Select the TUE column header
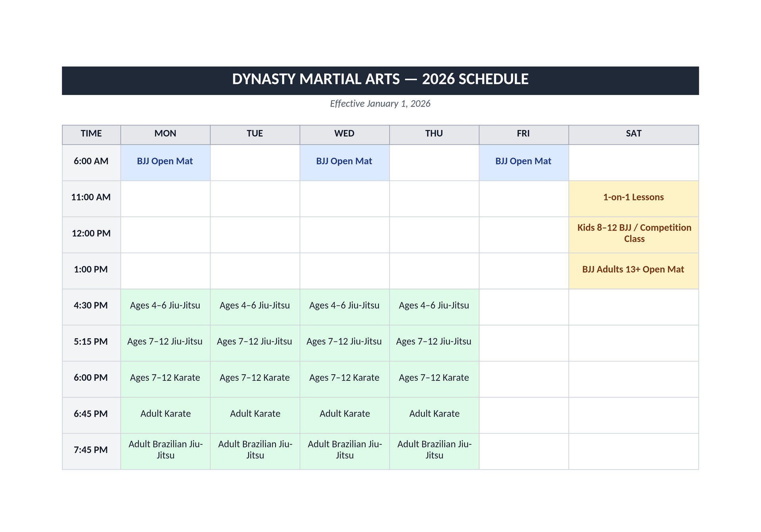 coord(255,135)
